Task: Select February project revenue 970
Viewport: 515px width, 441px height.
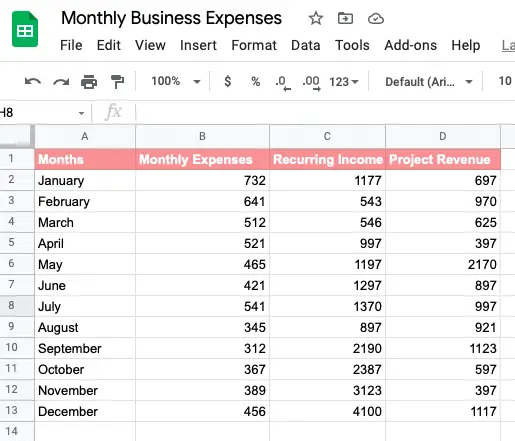Action: click(443, 201)
